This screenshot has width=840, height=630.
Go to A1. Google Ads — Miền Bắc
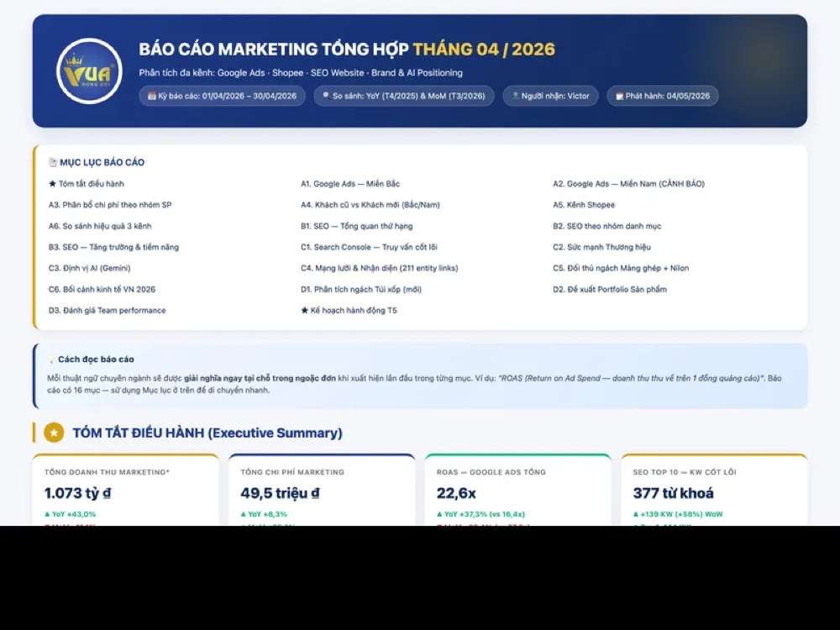click(x=350, y=184)
